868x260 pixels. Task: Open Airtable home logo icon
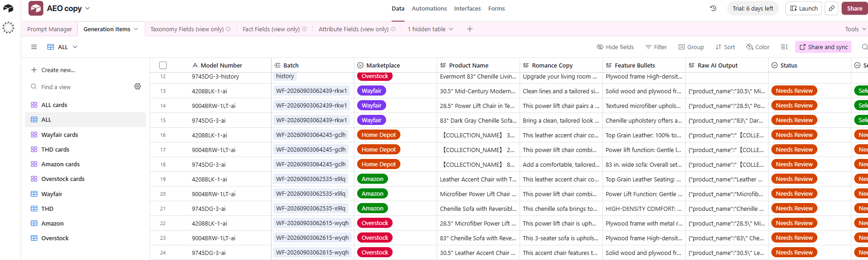(x=8, y=8)
